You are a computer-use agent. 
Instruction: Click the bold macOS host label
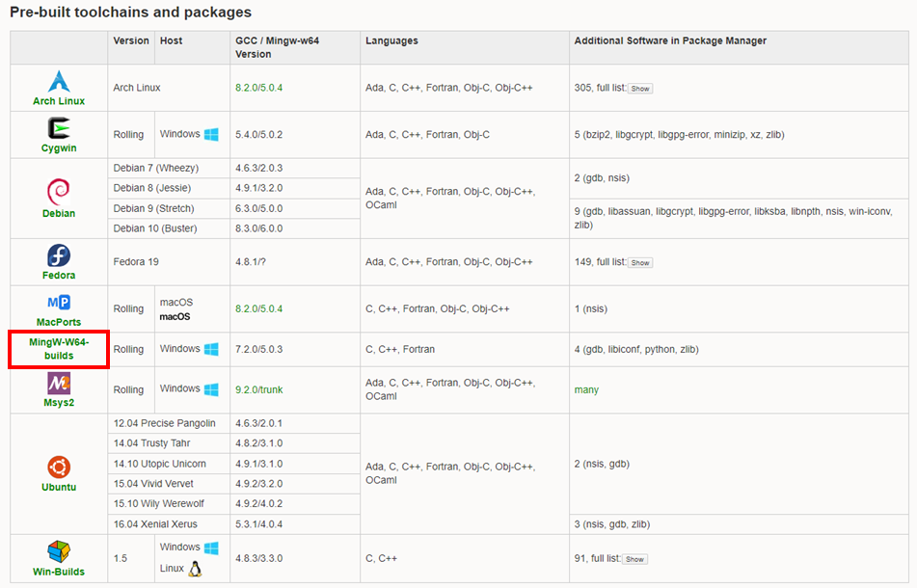175,317
